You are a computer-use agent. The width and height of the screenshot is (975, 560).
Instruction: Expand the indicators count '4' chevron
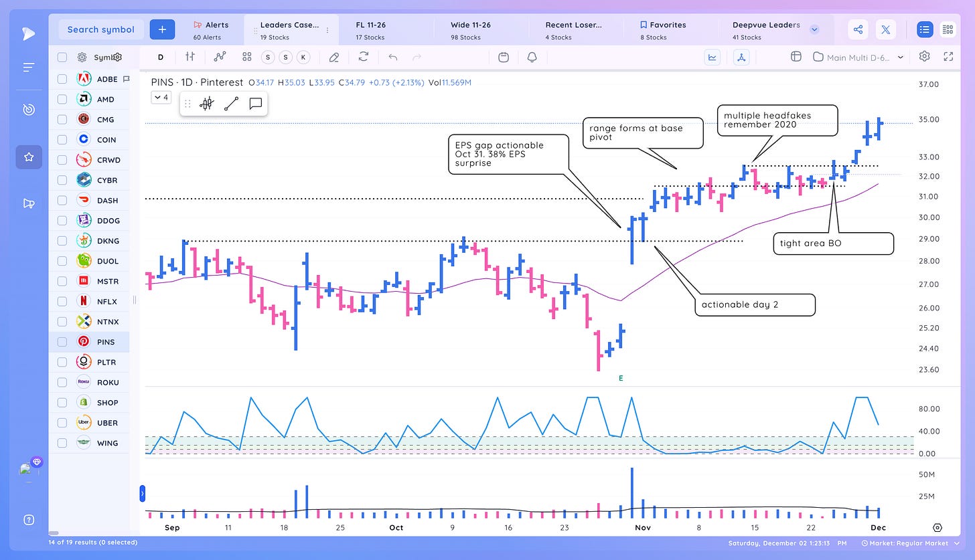(x=161, y=98)
